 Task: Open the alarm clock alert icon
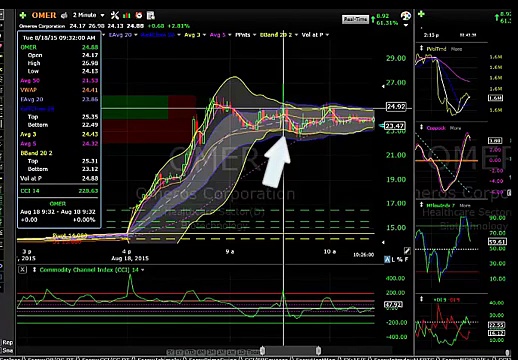pos(139,15)
